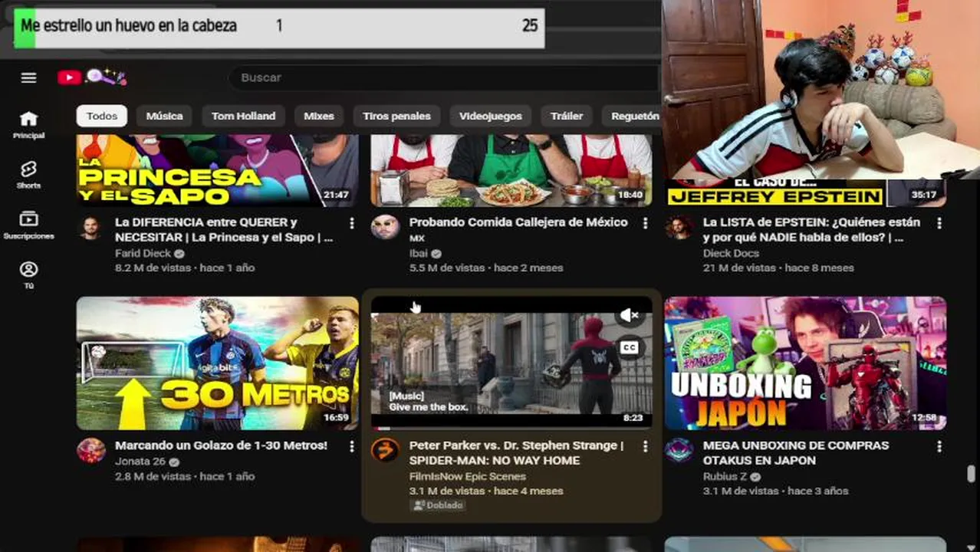
Task: Click the Buscar search field
Action: (445, 77)
